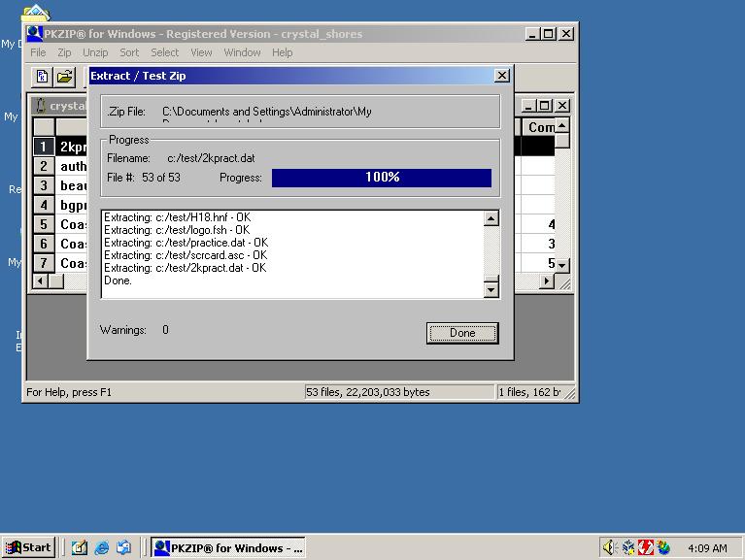The image size is (745, 560).
Task: Select row header 5 in the file list
Action: pyautogui.click(x=44, y=224)
